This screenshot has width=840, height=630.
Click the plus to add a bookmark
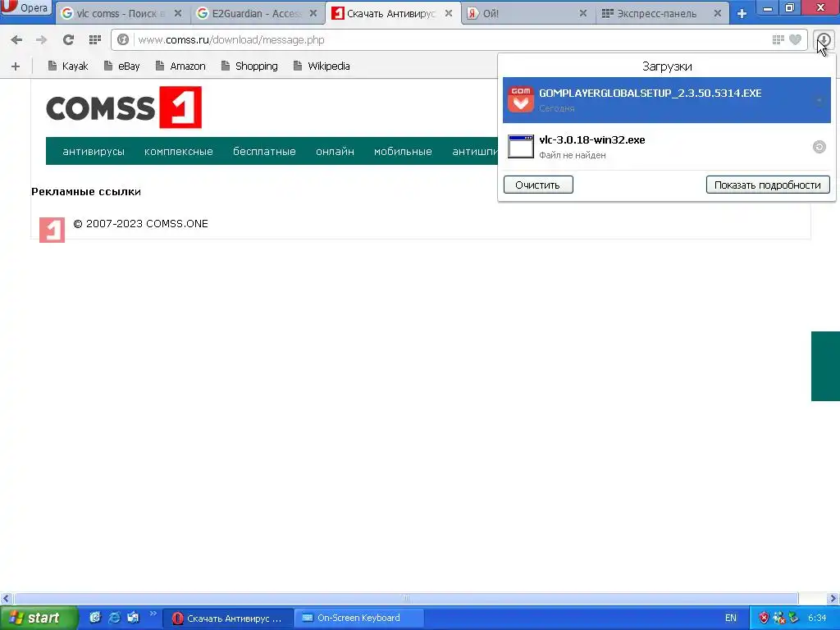(16, 66)
